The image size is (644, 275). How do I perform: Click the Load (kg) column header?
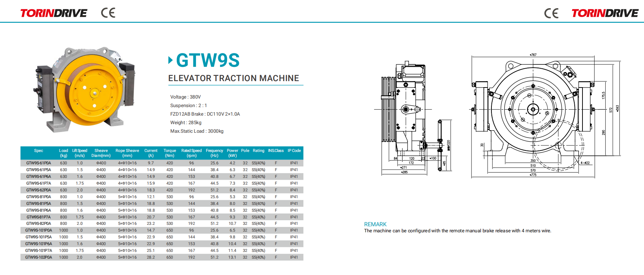coord(63,153)
